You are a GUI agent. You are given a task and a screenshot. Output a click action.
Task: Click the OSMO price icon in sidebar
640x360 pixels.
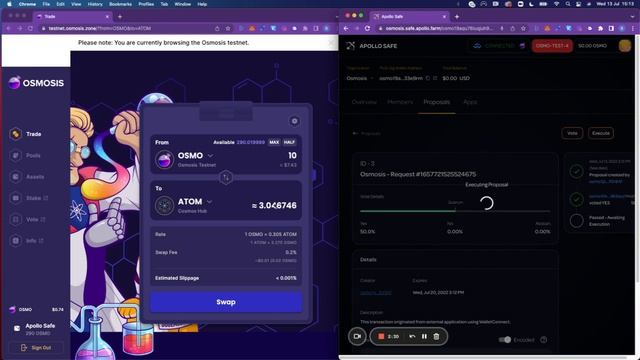(x=13, y=309)
